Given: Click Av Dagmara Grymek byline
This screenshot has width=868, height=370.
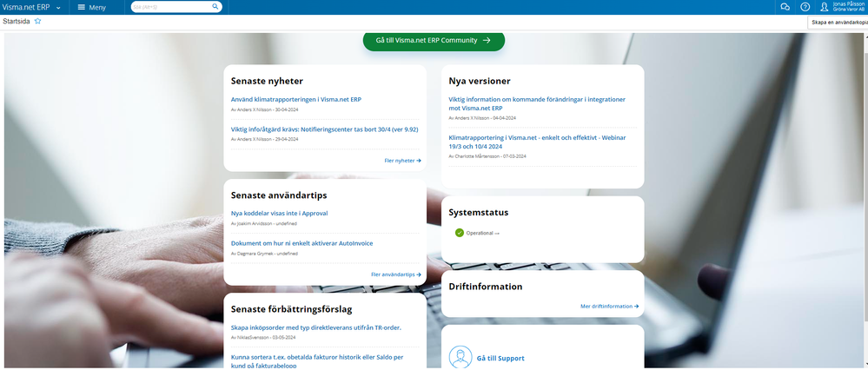Looking at the screenshot, I should click(264, 254).
